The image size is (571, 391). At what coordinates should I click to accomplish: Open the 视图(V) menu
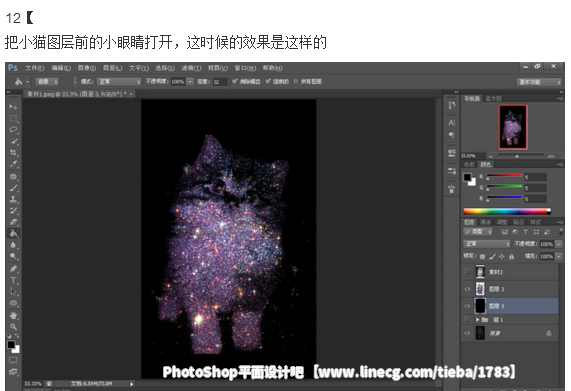[x=218, y=68]
